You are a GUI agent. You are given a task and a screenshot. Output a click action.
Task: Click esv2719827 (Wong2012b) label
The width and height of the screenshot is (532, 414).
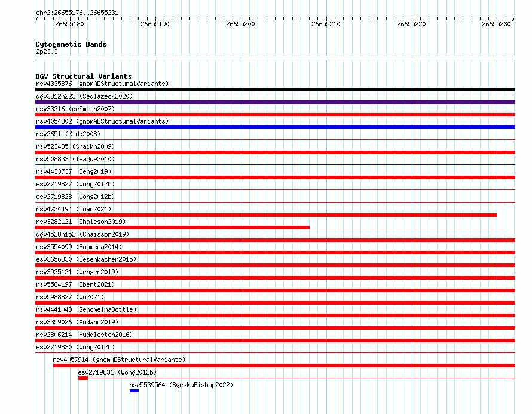point(75,184)
